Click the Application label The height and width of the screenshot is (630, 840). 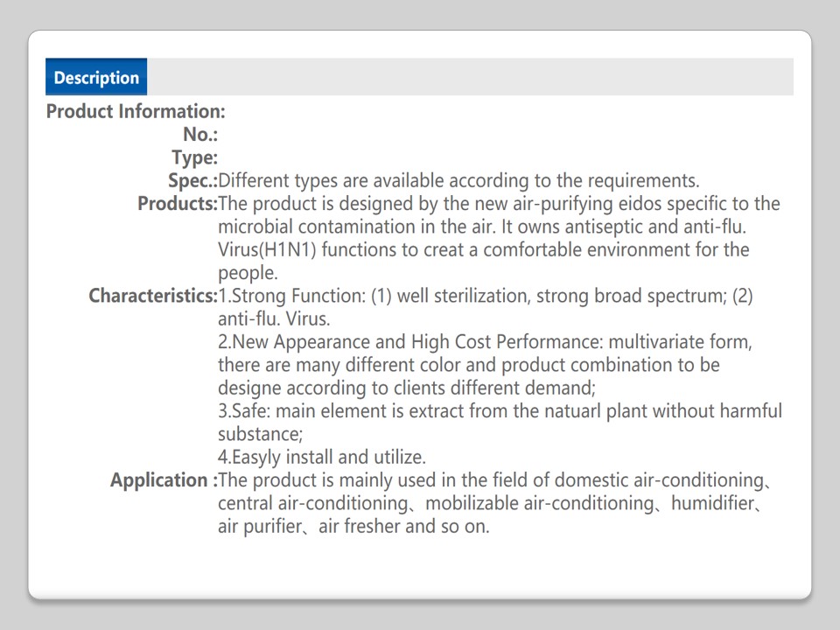click(x=164, y=480)
